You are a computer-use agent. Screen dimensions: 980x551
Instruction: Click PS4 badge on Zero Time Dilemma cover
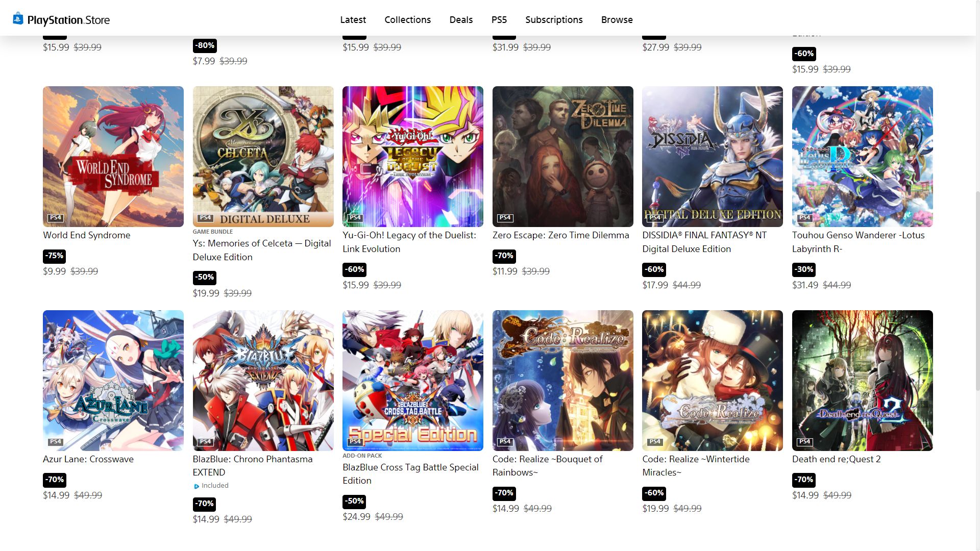coord(505,218)
